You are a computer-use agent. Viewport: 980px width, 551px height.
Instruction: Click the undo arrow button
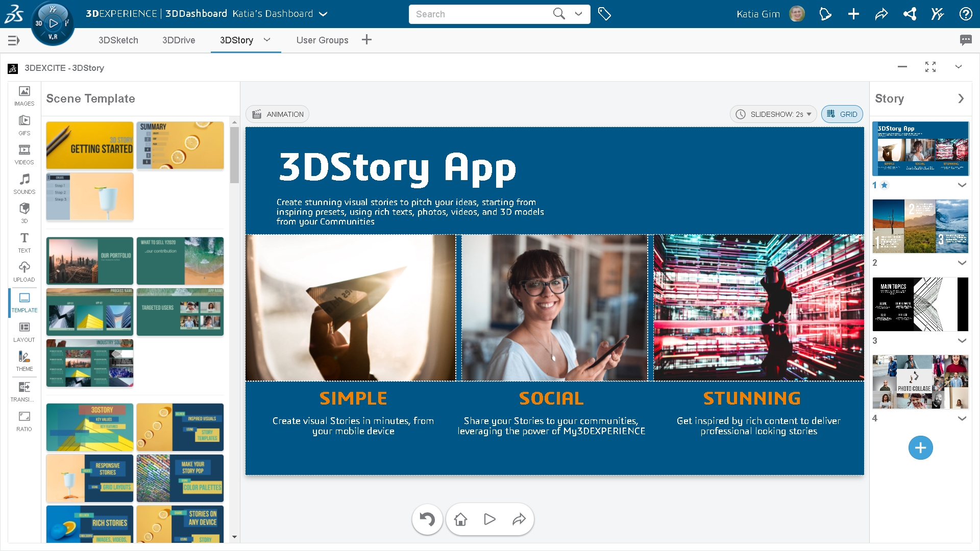click(x=427, y=519)
